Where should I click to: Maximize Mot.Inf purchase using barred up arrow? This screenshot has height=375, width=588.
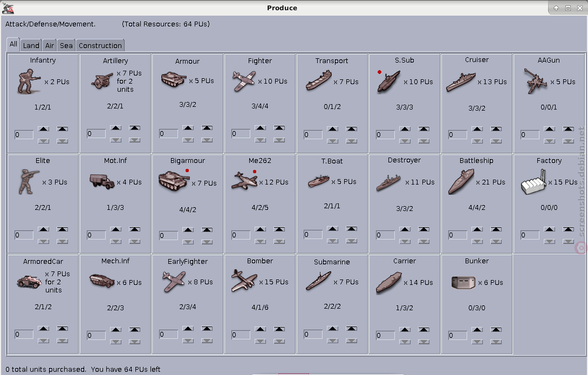135,229
